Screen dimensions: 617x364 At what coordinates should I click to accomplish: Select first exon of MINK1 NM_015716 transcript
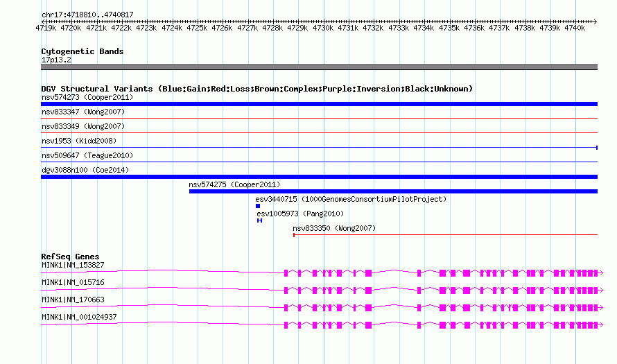tap(286, 291)
